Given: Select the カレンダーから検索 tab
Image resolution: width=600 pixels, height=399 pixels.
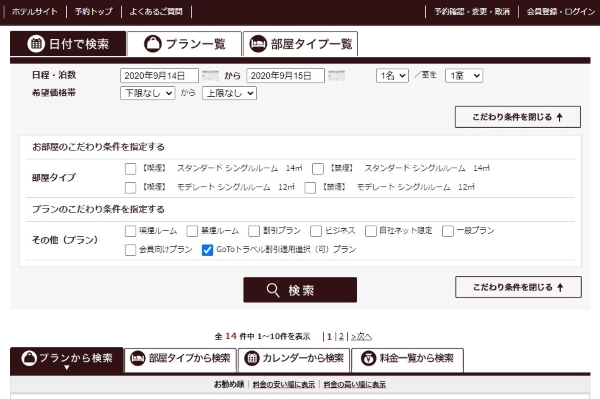Looking at the screenshot, I should coord(294,360).
